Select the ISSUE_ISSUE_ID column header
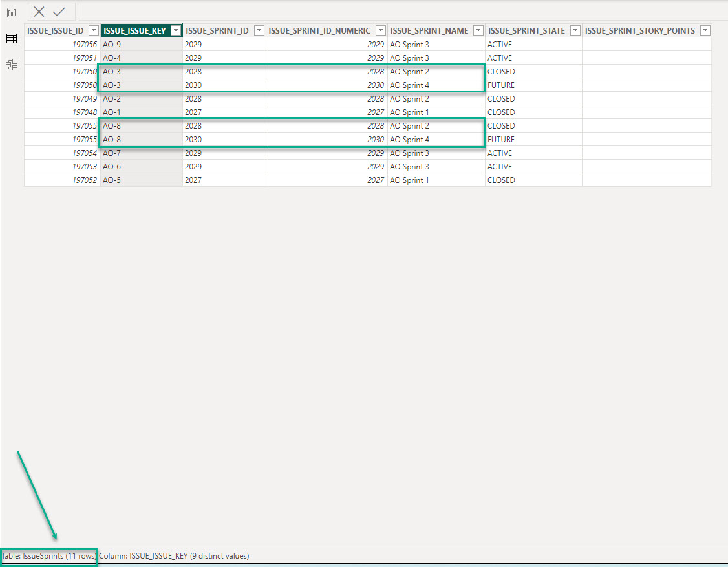Screen dimensions: 728x567 (x=55, y=30)
